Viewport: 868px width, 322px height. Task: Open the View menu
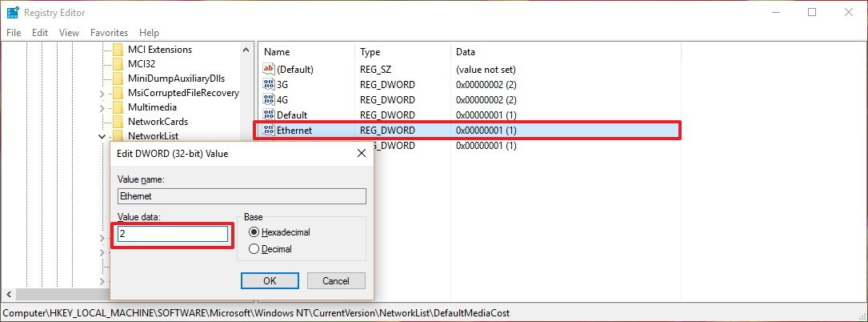point(69,33)
